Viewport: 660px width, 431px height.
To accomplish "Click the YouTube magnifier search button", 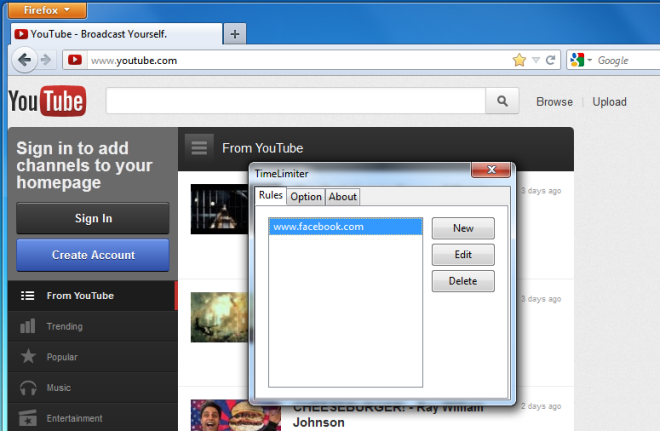I will coord(502,101).
